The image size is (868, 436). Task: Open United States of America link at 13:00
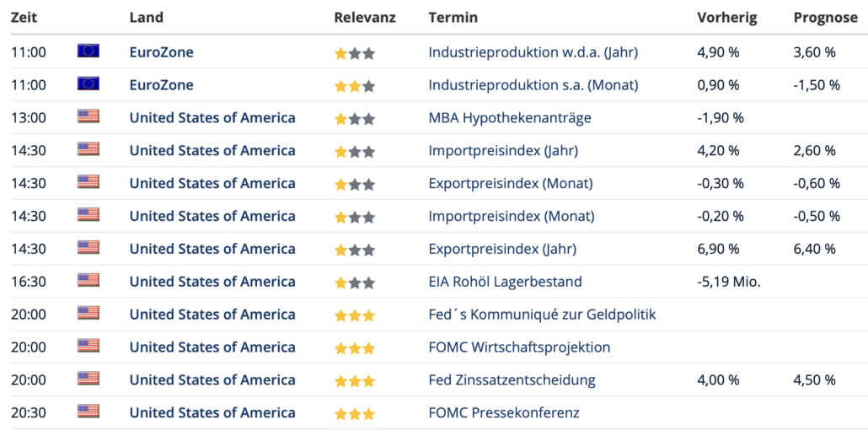pos(212,117)
